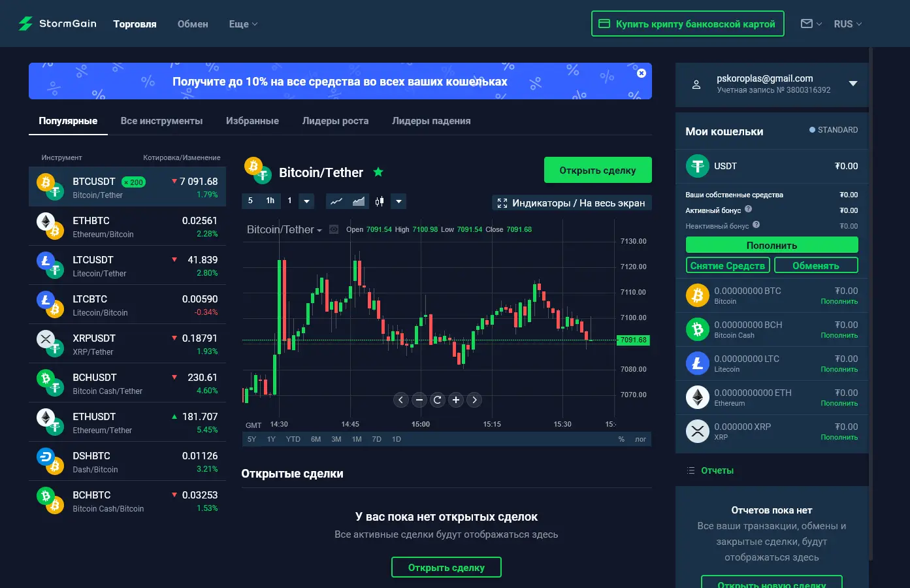Select the line chart type icon
The image size is (910, 588).
click(x=336, y=201)
